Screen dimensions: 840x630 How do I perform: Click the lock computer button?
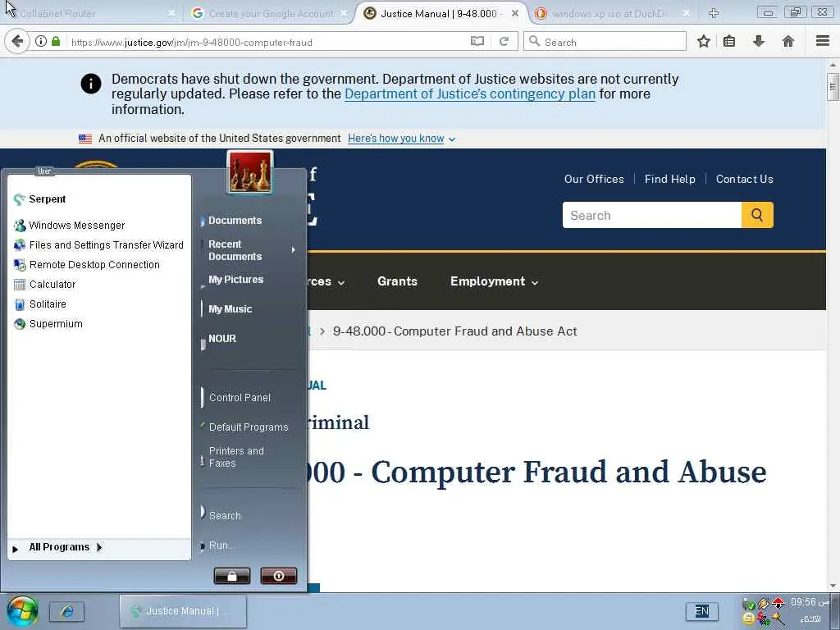point(232,576)
